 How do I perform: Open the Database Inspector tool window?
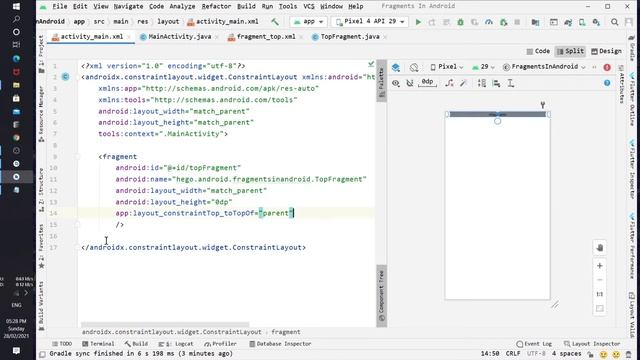point(280,344)
